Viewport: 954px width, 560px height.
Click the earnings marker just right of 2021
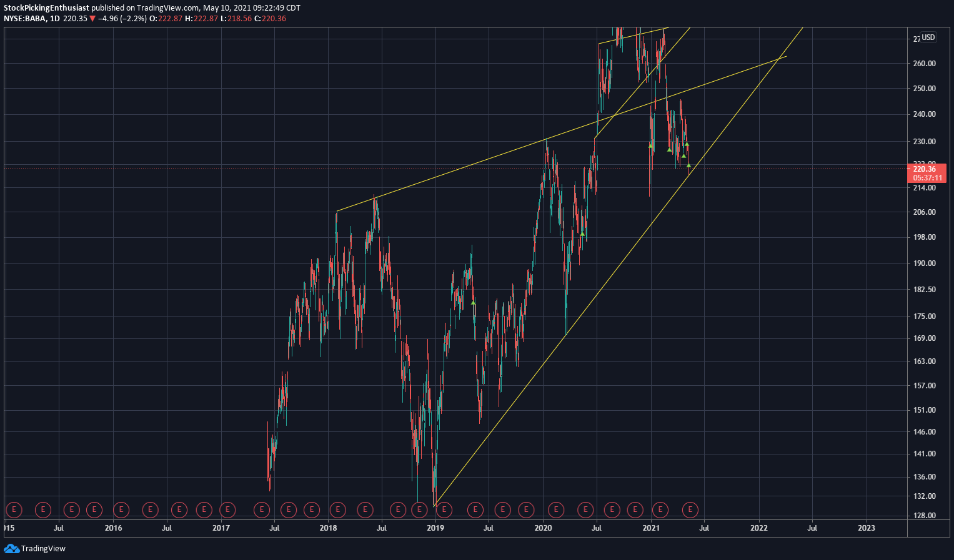click(x=660, y=510)
